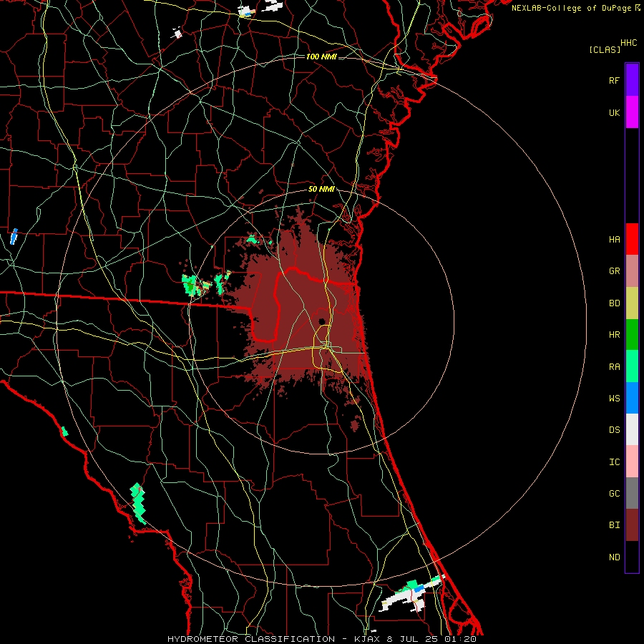The image size is (644, 644).
Task: Click the 'HHC' legend heading
Action: pyautogui.click(x=628, y=43)
